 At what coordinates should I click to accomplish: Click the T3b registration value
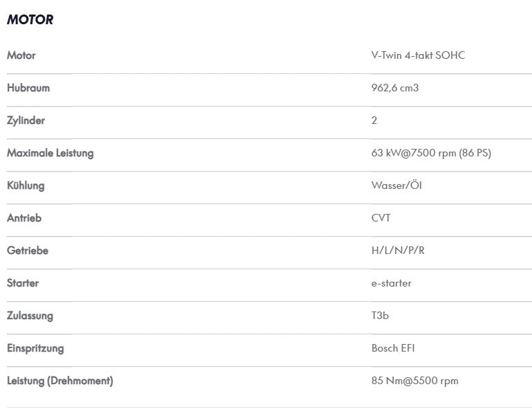click(x=380, y=316)
